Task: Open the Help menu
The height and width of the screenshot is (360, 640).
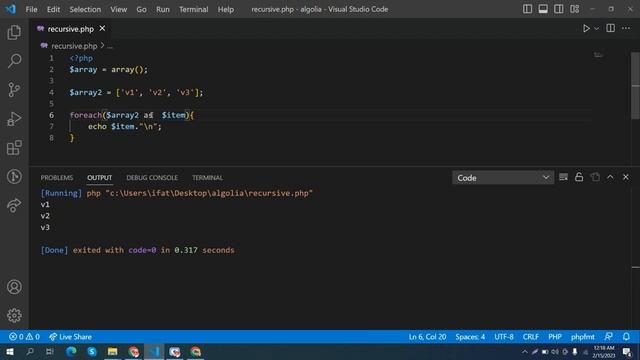Action: [226, 9]
